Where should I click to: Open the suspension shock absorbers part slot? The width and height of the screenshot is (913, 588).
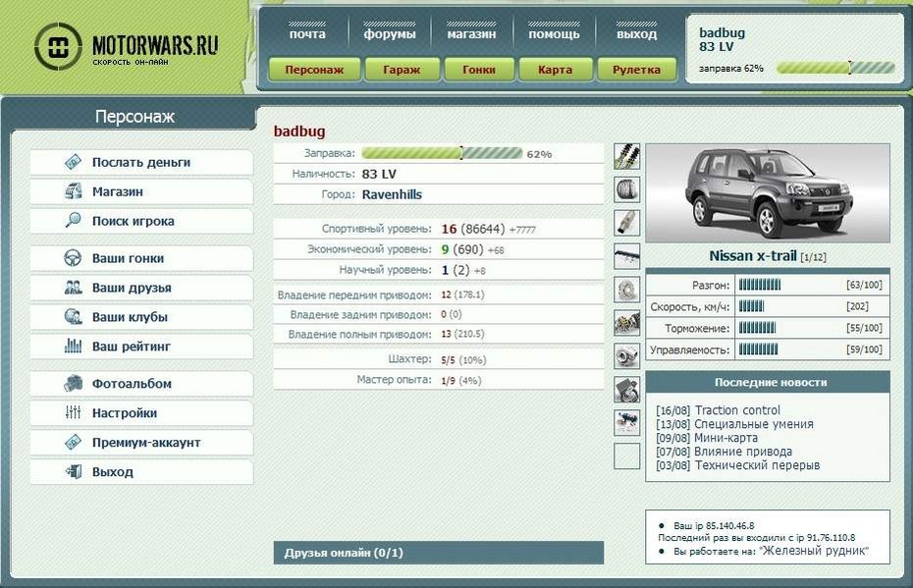(627, 156)
